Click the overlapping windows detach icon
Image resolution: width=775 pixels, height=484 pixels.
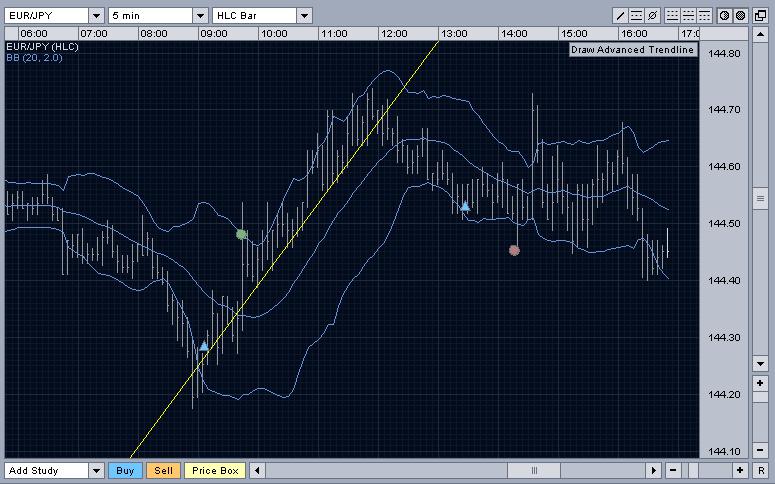point(761,16)
